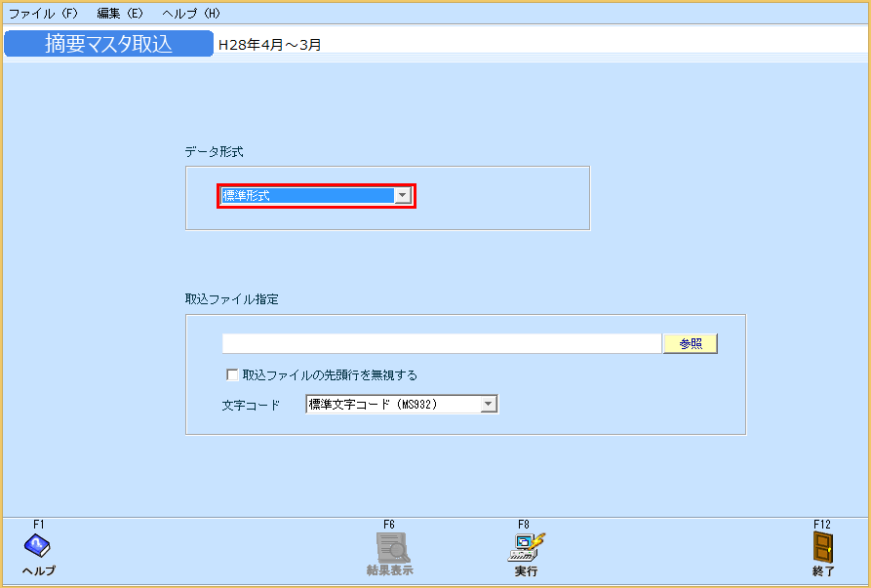Click the blue 摘要マスタ取込 title banner

(x=108, y=43)
